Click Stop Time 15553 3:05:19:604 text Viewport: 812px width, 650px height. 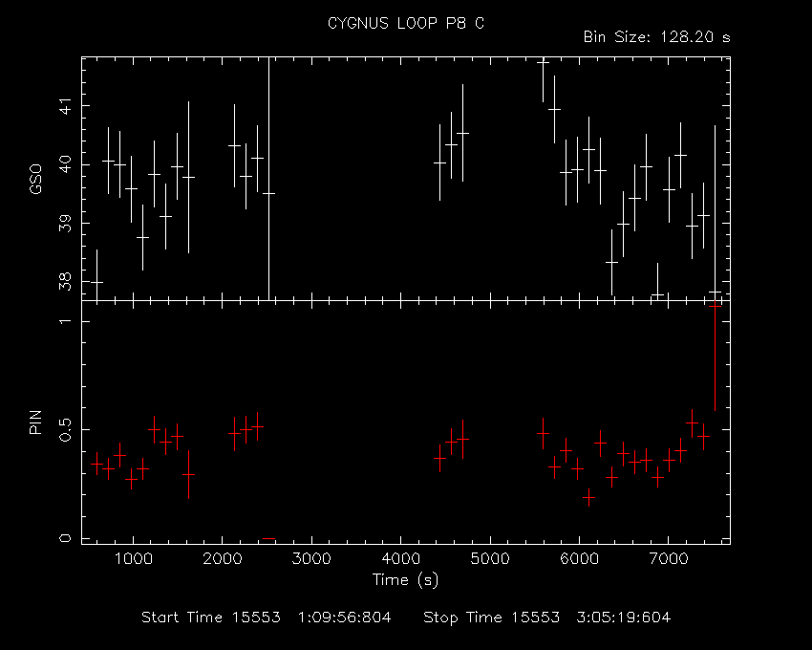546,617
